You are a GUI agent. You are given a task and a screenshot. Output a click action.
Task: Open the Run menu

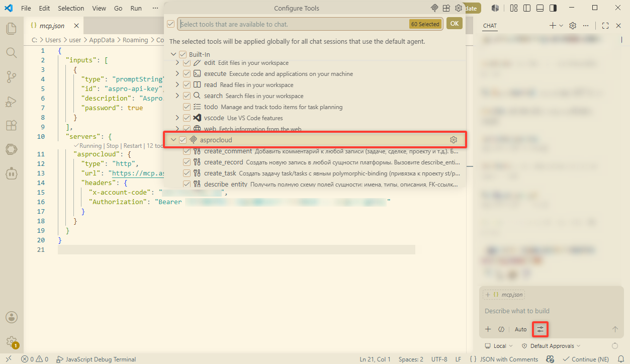[136, 8]
